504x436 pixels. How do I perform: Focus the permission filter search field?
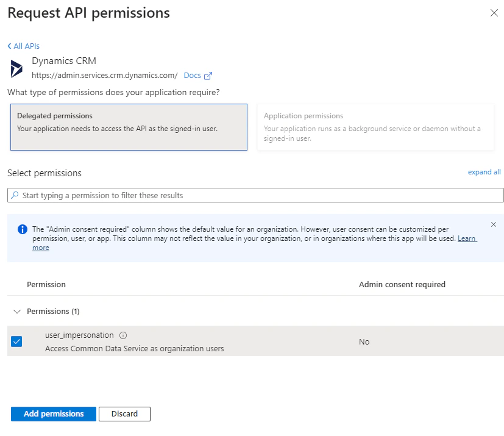(x=255, y=195)
